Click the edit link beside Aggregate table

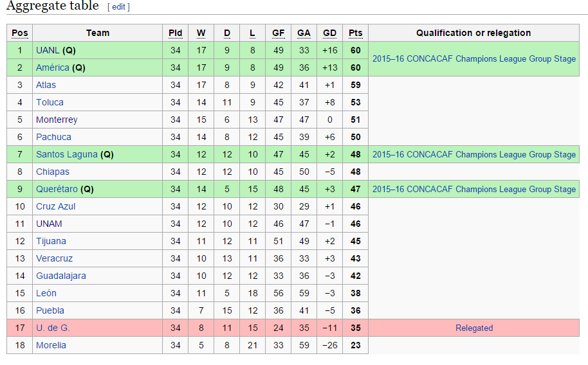tap(118, 6)
